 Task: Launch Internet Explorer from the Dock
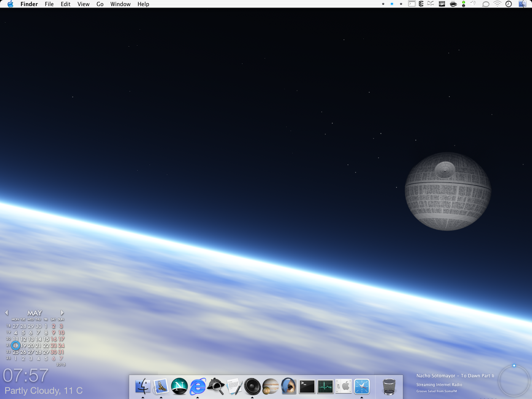(198, 386)
